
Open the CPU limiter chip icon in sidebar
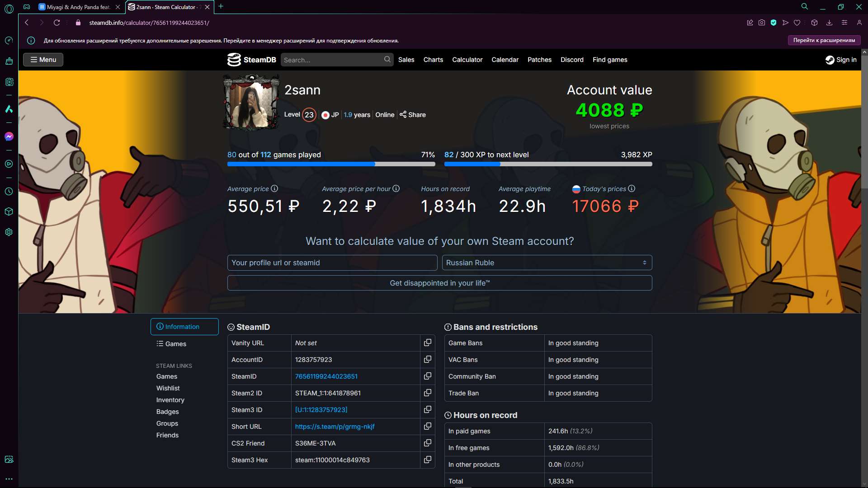(x=9, y=82)
